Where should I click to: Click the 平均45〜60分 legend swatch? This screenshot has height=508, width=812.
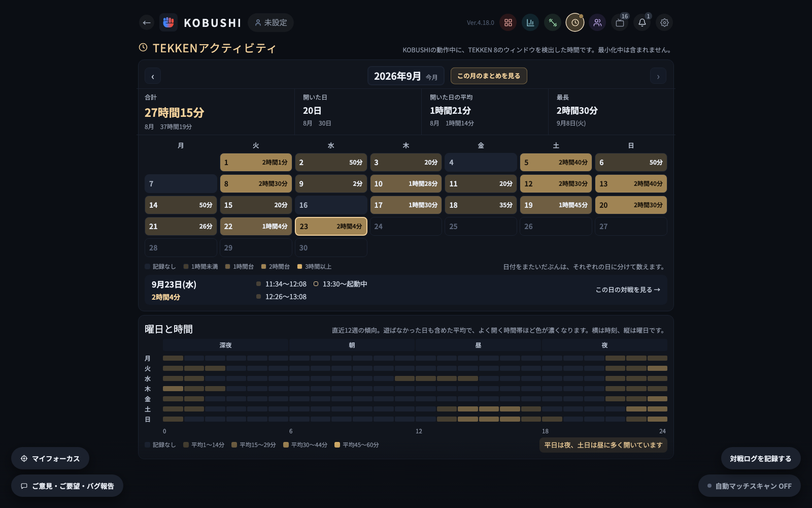337,445
